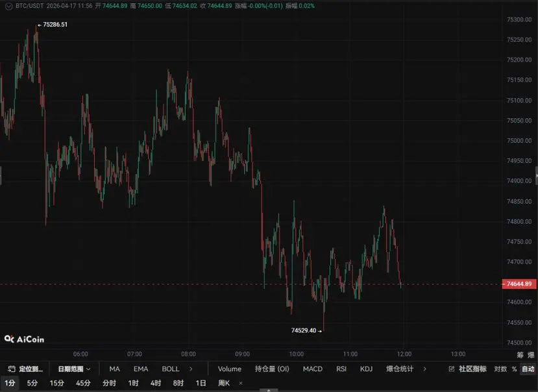Click the 12:00 time axis label
This screenshot has height=392, width=538.
pos(404,354)
